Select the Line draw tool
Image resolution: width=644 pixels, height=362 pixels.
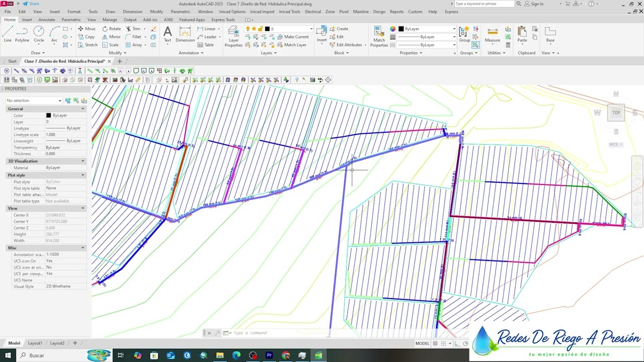point(8,34)
